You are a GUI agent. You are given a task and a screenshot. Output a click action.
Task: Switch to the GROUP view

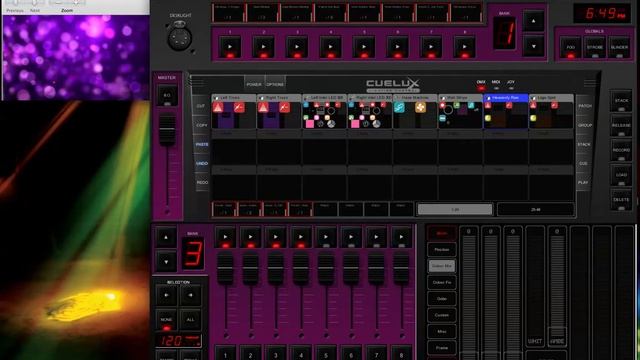[x=584, y=125]
